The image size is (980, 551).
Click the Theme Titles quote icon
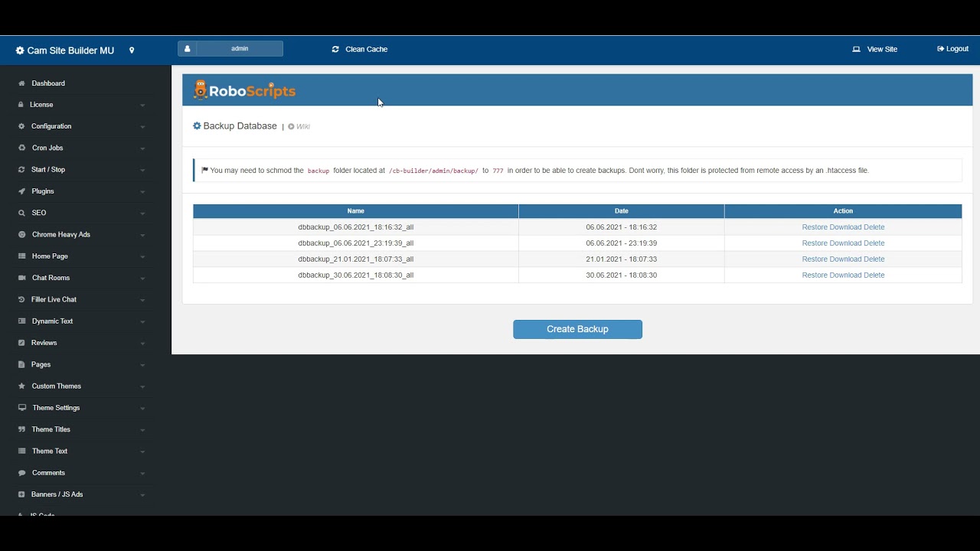pos(21,429)
